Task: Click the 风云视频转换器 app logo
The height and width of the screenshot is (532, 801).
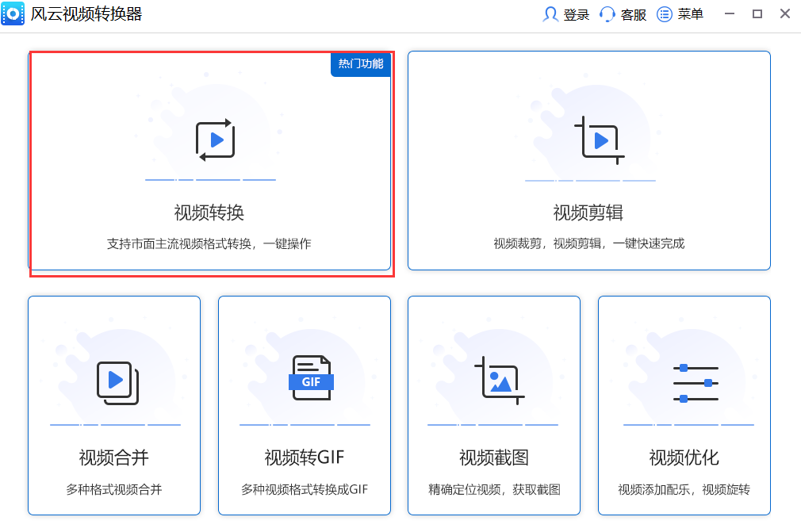Action: point(13,13)
